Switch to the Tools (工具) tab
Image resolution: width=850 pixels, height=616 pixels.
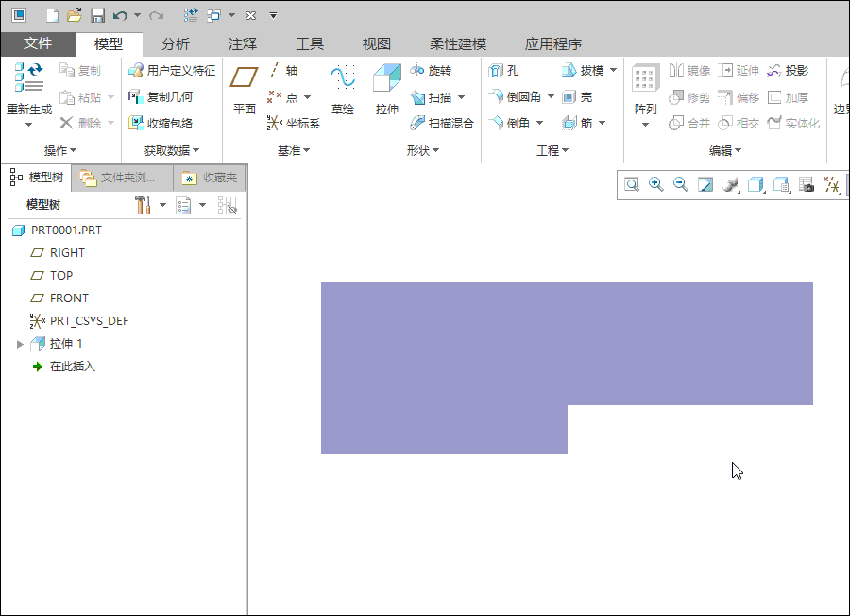tap(310, 43)
